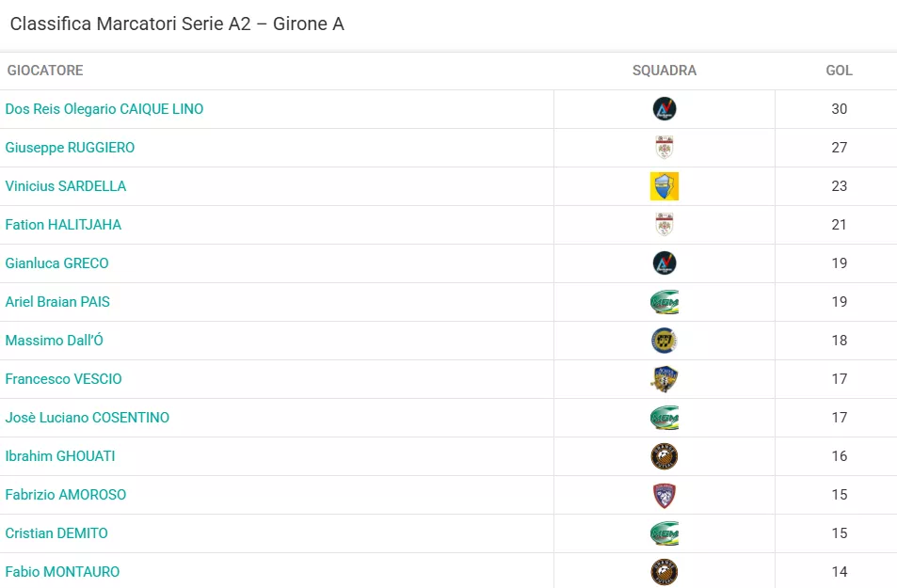Open the Fation HALITJAHA player page
This screenshot has width=897, height=588.
[63, 225]
